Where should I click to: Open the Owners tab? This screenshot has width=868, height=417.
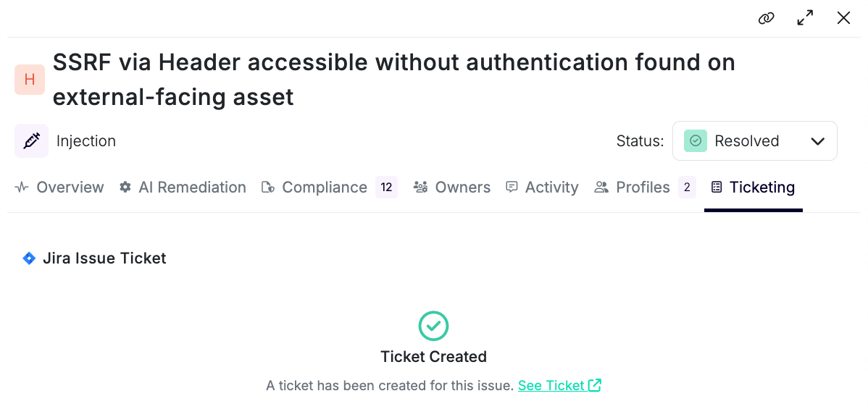coord(451,188)
